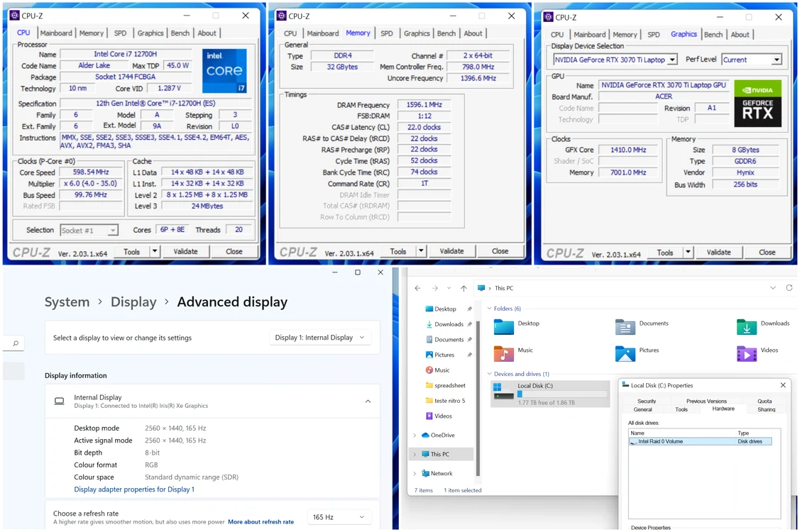Collapse the Internal Display information section
The image size is (800, 532).
pyautogui.click(x=368, y=401)
